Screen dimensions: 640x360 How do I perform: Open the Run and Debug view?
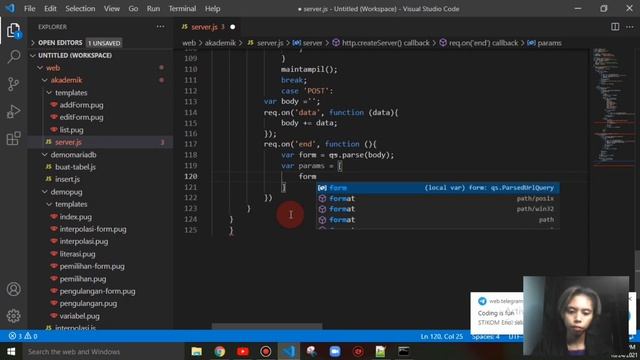[x=13, y=111]
